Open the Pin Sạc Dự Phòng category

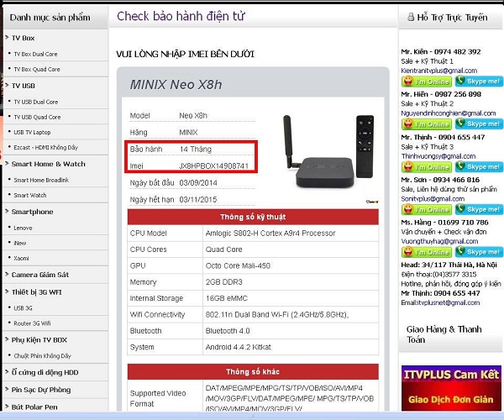[41, 390]
